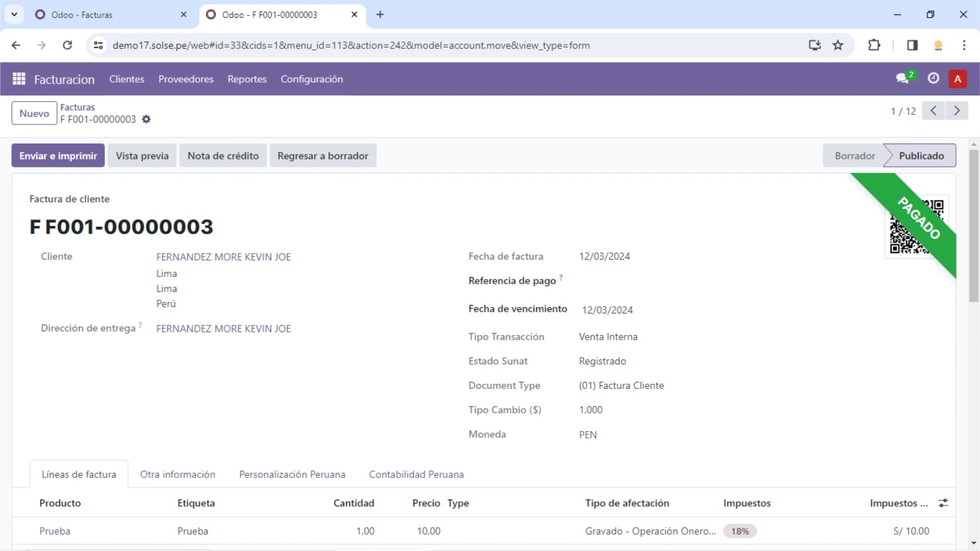Open the Odoo apps grid menu
The height and width of the screenshot is (551, 980).
tap(19, 79)
